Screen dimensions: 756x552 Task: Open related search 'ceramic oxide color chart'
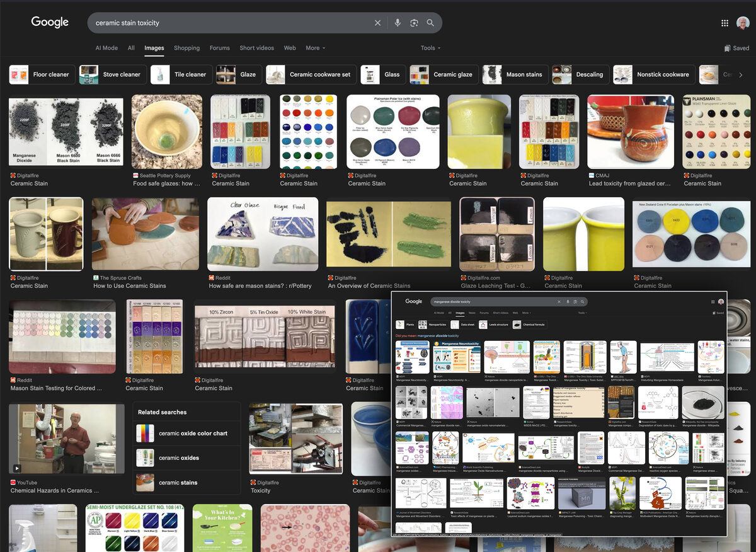[x=188, y=434]
